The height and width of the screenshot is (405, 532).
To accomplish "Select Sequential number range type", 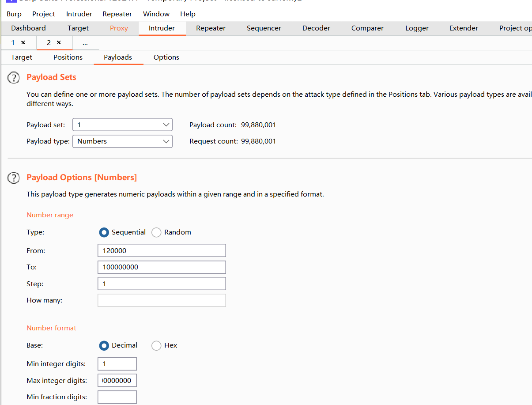I will tap(104, 232).
